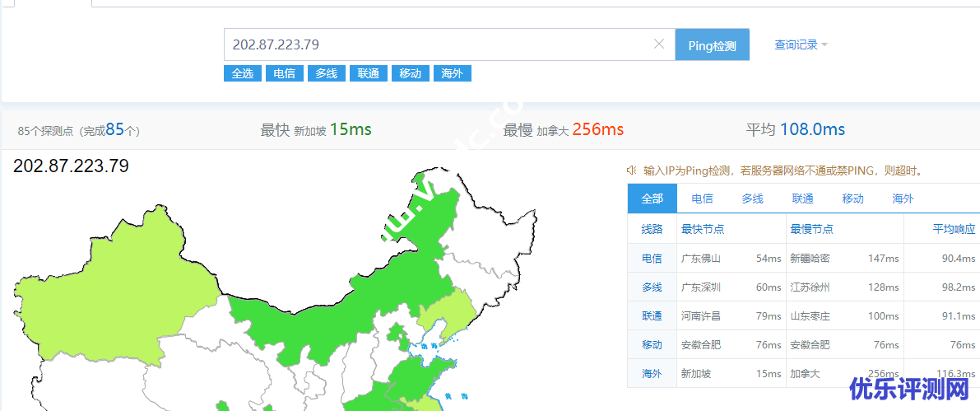
Task: Click the Ping检测 button
Action: point(712,44)
